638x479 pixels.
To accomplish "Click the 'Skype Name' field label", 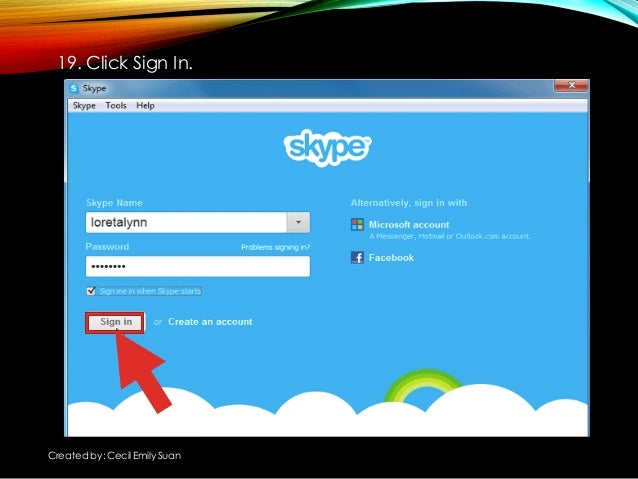I will pyautogui.click(x=114, y=203).
